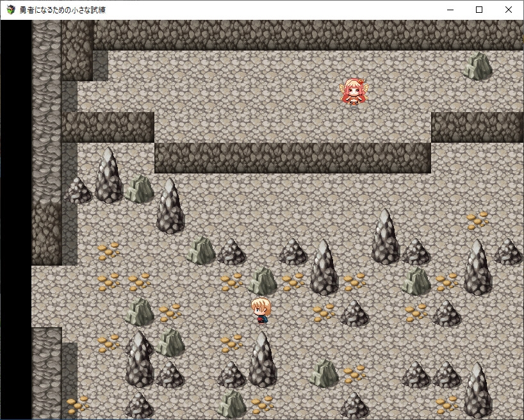524x420 pixels.
Task: Click the gold ore in the bottom-left corner
Action: click(x=78, y=404)
